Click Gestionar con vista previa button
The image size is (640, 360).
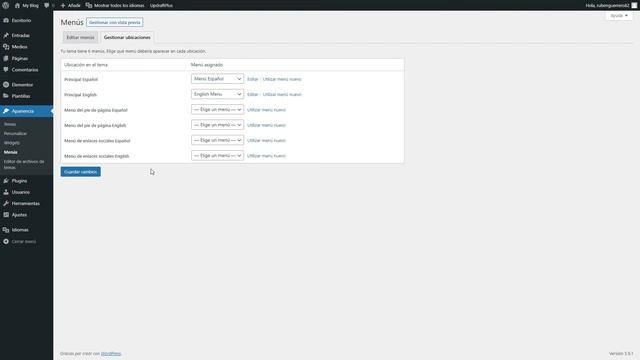click(x=115, y=22)
